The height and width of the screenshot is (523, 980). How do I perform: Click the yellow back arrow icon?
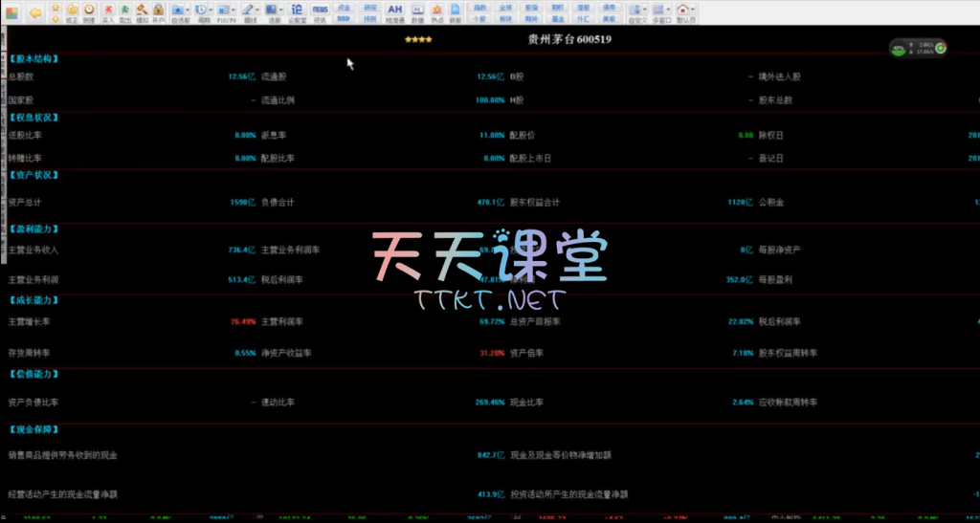(x=35, y=12)
